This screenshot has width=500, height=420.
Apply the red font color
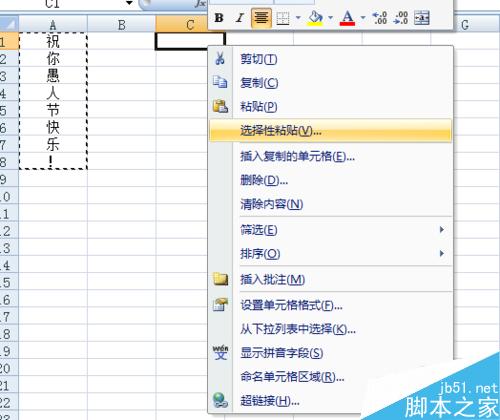pos(347,18)
